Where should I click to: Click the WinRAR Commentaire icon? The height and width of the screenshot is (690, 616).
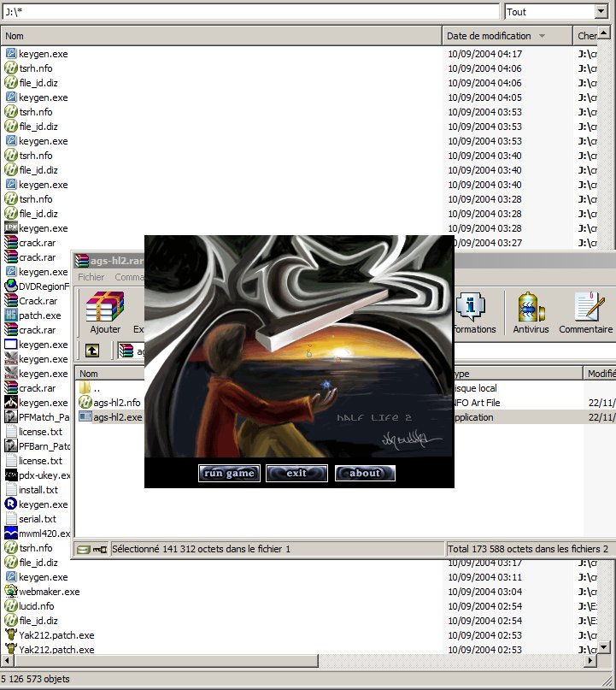pos(585,312)
